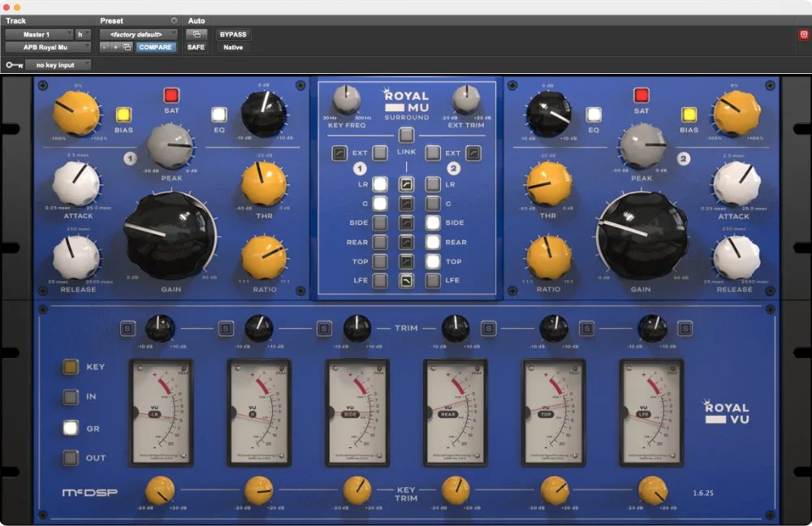Click compressor 1 THR knob
812x526 pixels.
point(264,183)
